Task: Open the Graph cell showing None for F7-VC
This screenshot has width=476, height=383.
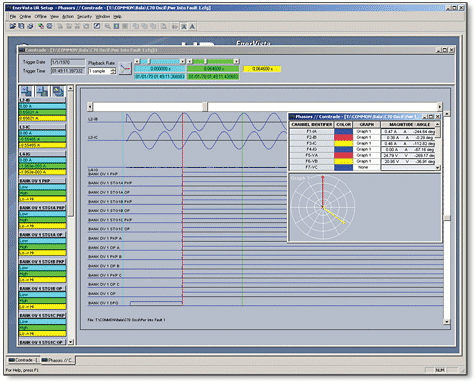Action: coord(366,167)
